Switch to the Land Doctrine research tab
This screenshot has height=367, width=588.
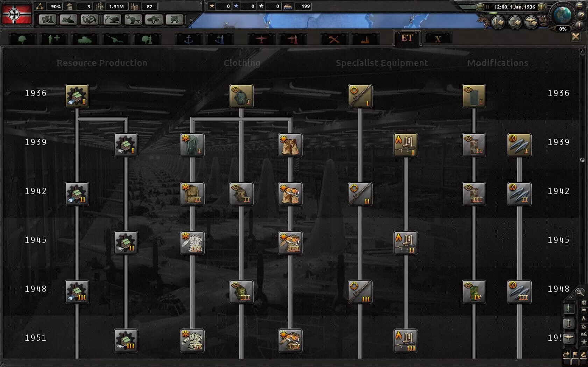(x=147, y=39)
